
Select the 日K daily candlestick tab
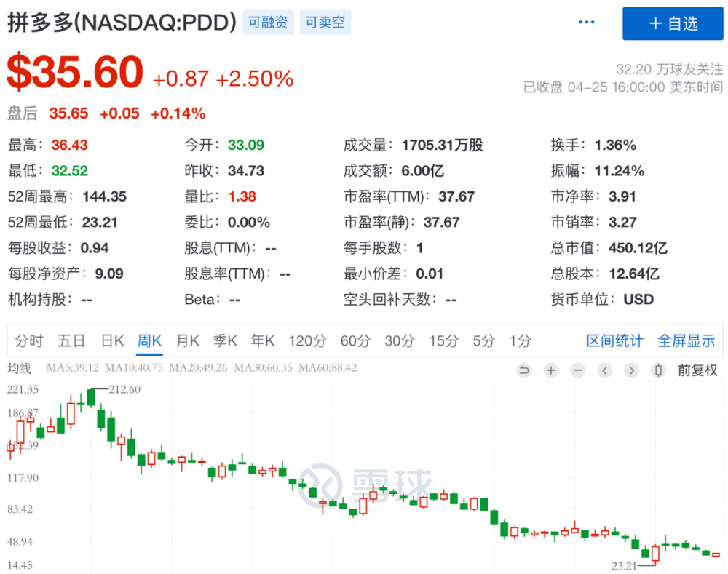pyautogui.click(x=112, y=340)
